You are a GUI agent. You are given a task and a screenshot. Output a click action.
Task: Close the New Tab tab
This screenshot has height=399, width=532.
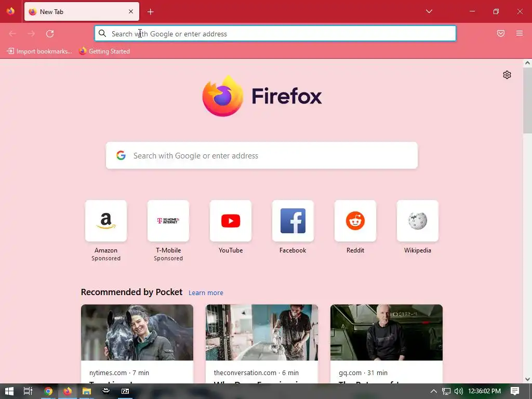[131, 11]
